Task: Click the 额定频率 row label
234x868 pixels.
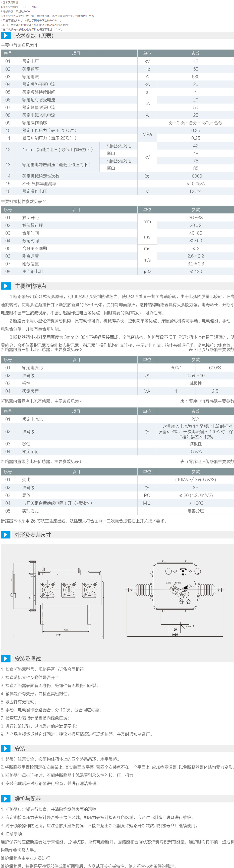Action: [30, 69]
